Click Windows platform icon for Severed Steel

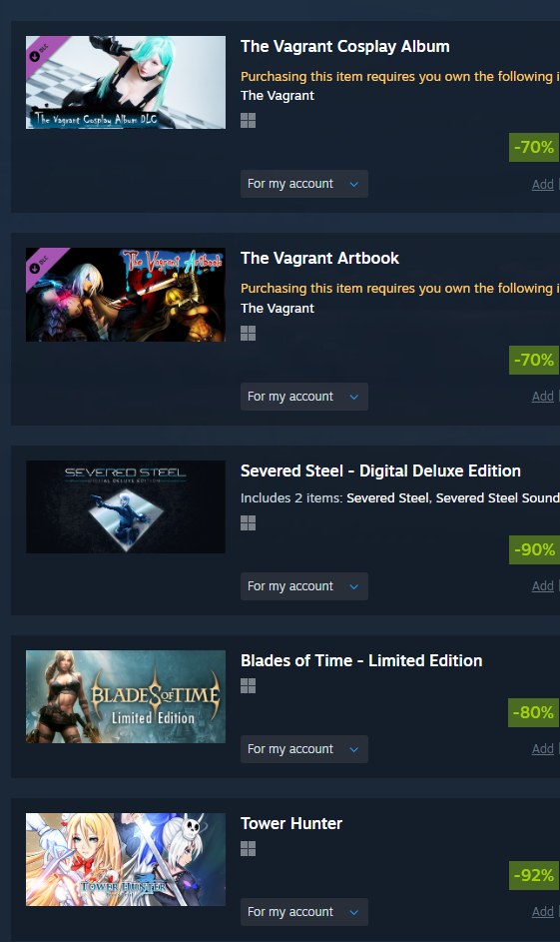point(248,523)
